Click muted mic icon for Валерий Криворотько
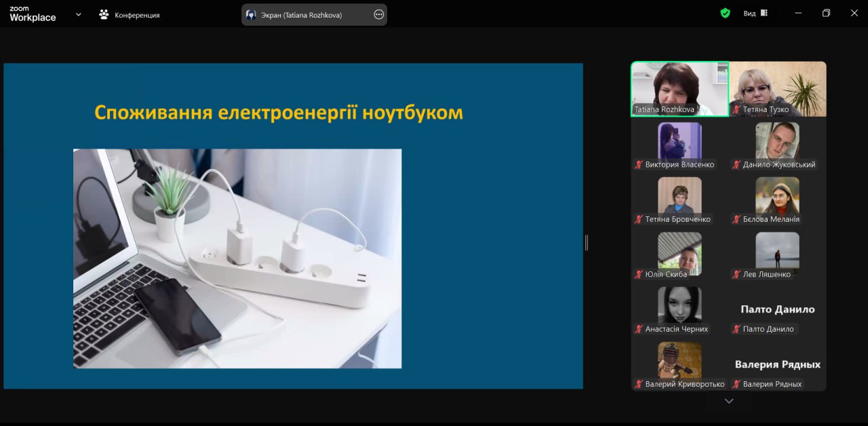868x426 pixels. [639, 385]
